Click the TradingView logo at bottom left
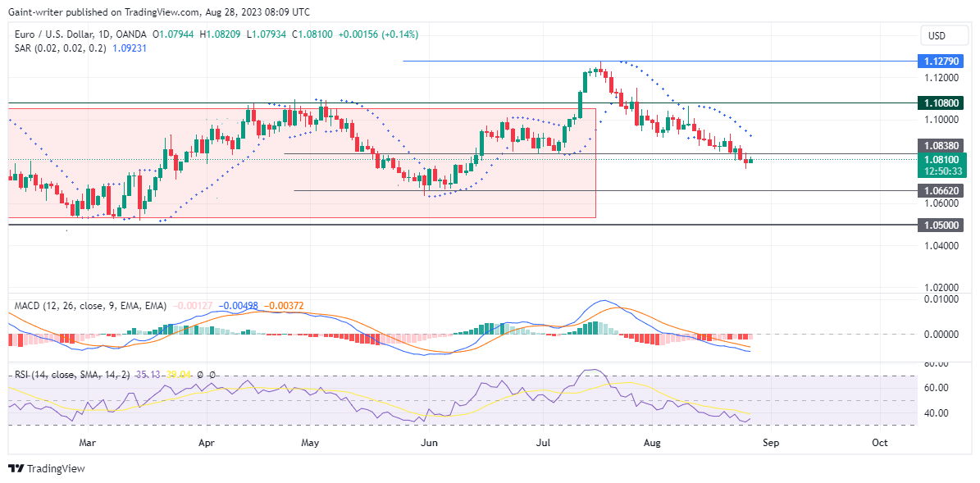This screenshot has width=980, height=483. pyautogui.click(x=46, y=468)
